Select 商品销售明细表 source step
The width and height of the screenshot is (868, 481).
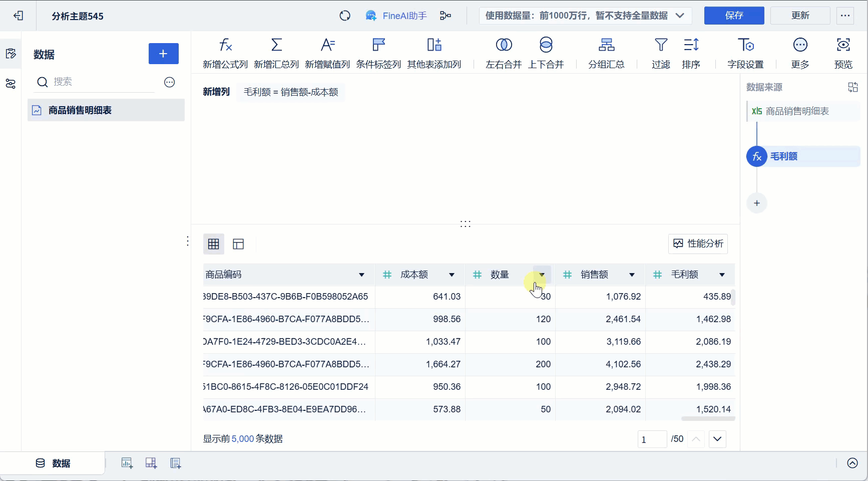point(803,111)
